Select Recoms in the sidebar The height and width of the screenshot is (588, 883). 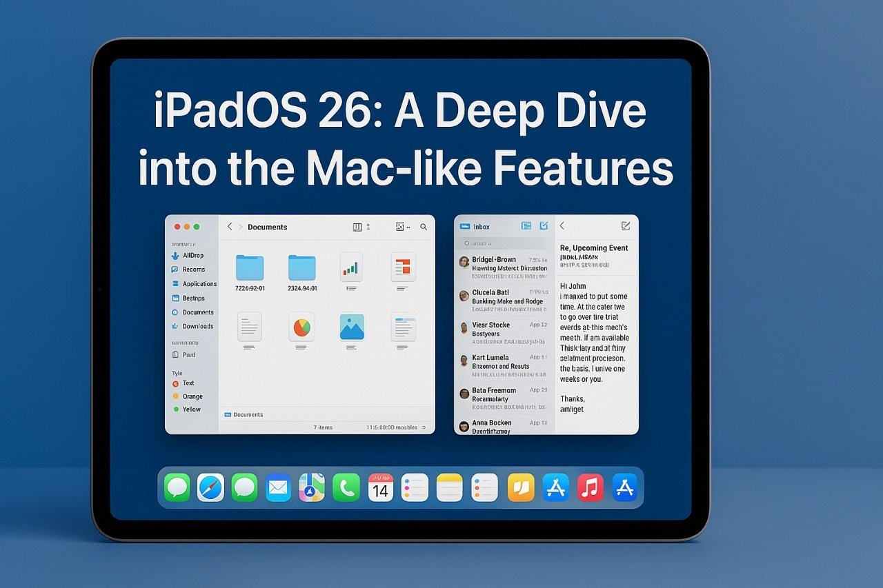coord(188,270)
